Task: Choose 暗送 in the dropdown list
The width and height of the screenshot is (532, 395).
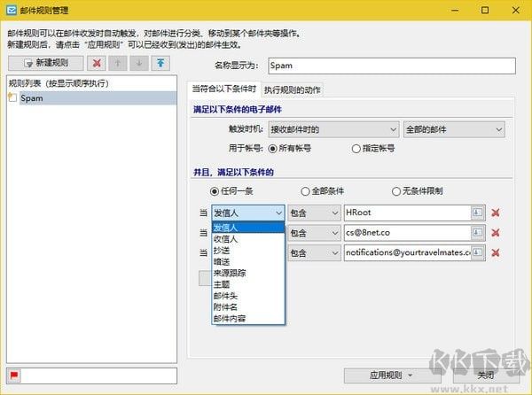Action: coord(248,261)
